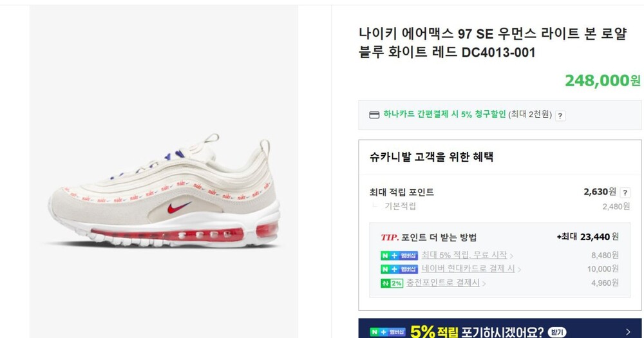Click the 하나카드 간편결제 시 5% 청구할인 text
Screen dimensions: 644x338
(x=444, y=114)
